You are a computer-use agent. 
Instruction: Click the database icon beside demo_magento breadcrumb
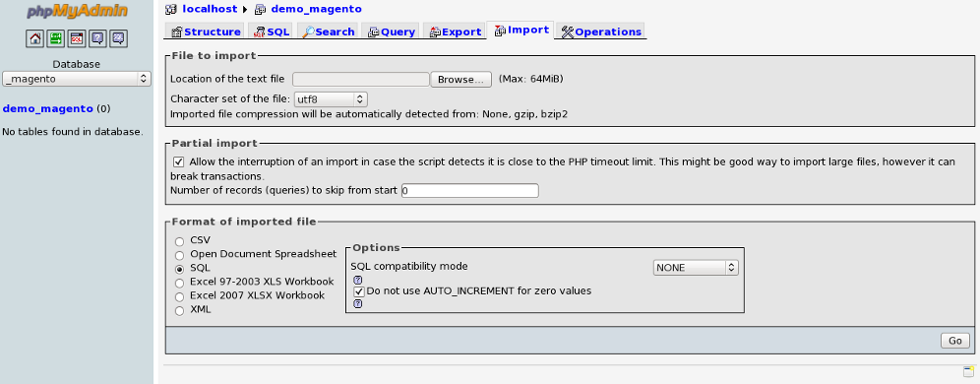tap(261, 10)
